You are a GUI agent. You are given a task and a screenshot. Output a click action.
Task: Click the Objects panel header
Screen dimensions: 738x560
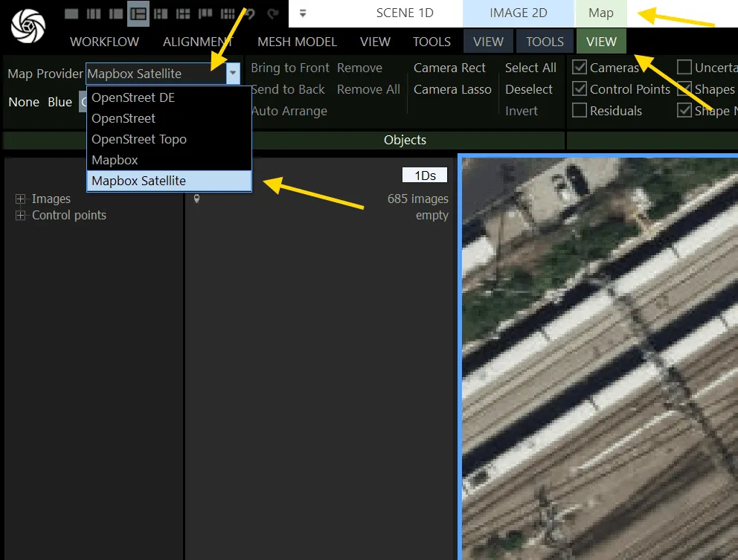(x=405, y=140)
